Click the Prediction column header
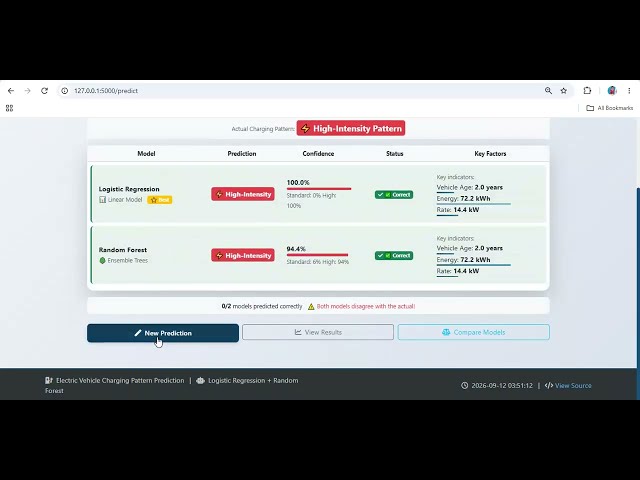Image resolution: width=640 pixels, height=480 pixels. click(x=242, y=153)
